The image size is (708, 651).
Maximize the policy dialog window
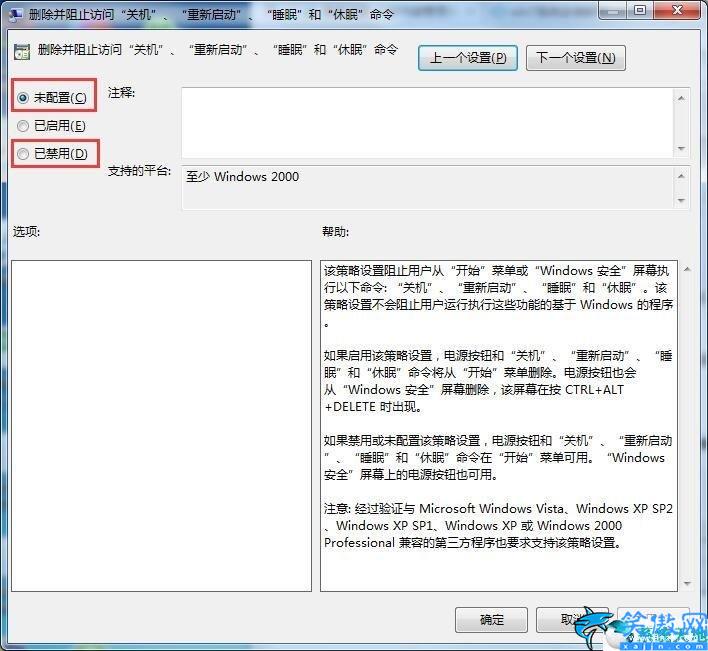640,10
